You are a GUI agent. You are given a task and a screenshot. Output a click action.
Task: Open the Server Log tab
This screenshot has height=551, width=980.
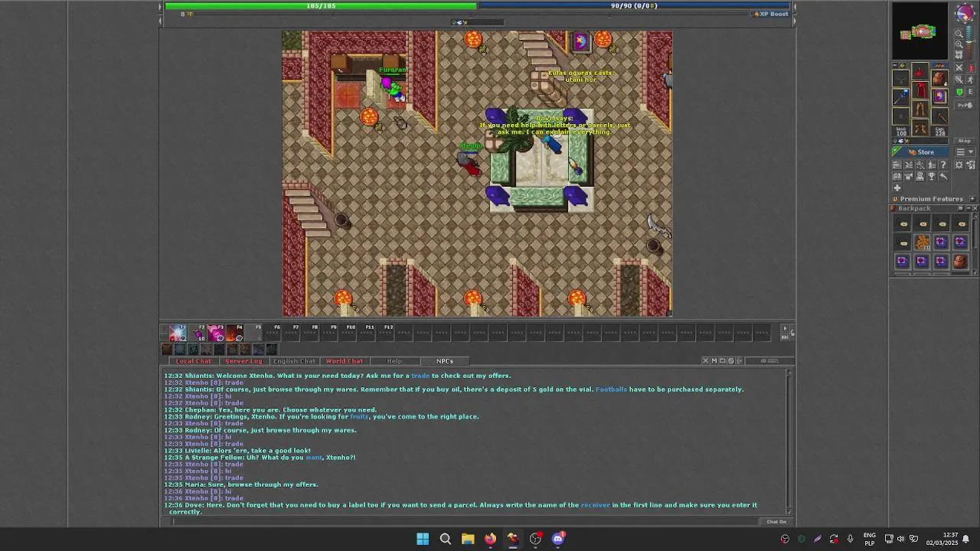(243, 361)
